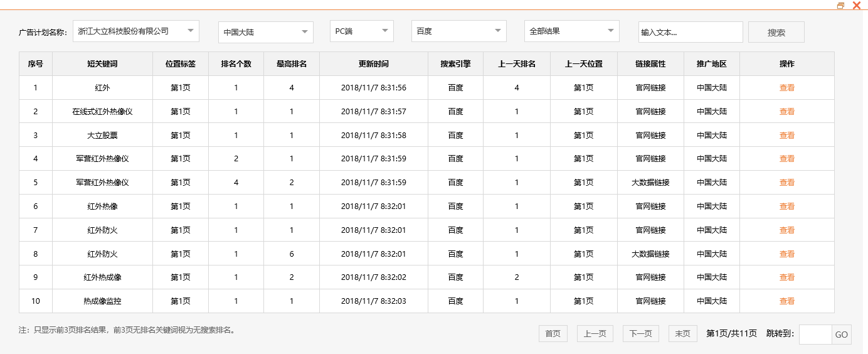Click 查看 in row number 8
Screen dimensions: 868x354
[787, 254]
